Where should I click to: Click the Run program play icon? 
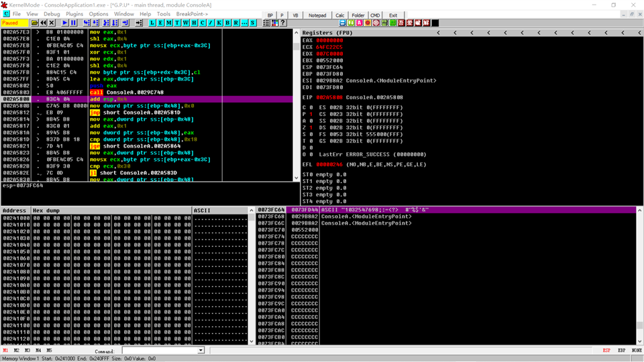pos(65,23)
